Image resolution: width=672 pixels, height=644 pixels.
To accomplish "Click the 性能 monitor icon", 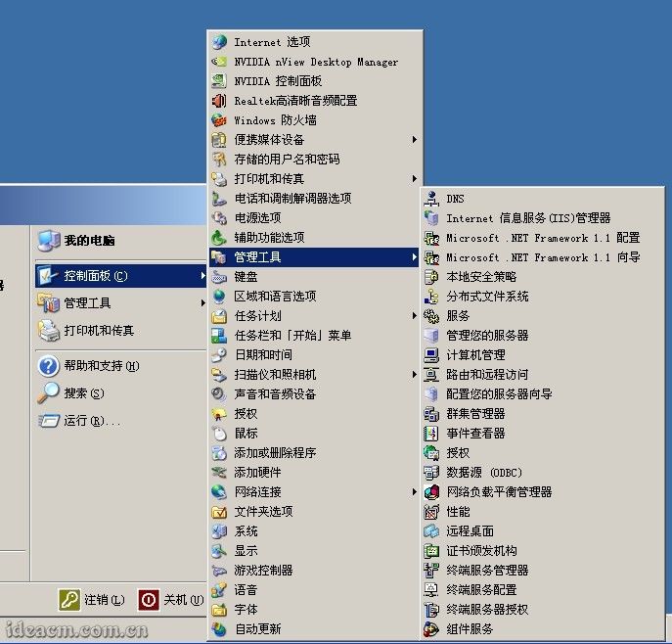I will pyautogui.click(x=431, y=512).
